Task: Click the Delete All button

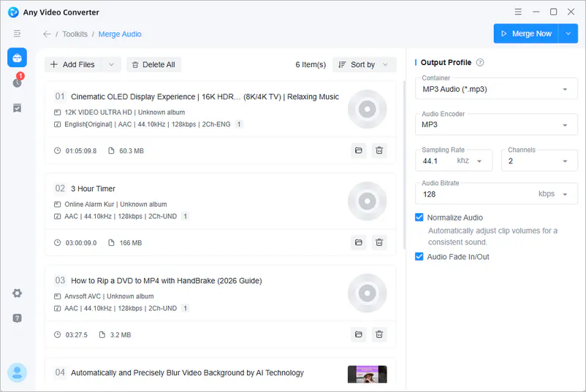Action: 154,64
